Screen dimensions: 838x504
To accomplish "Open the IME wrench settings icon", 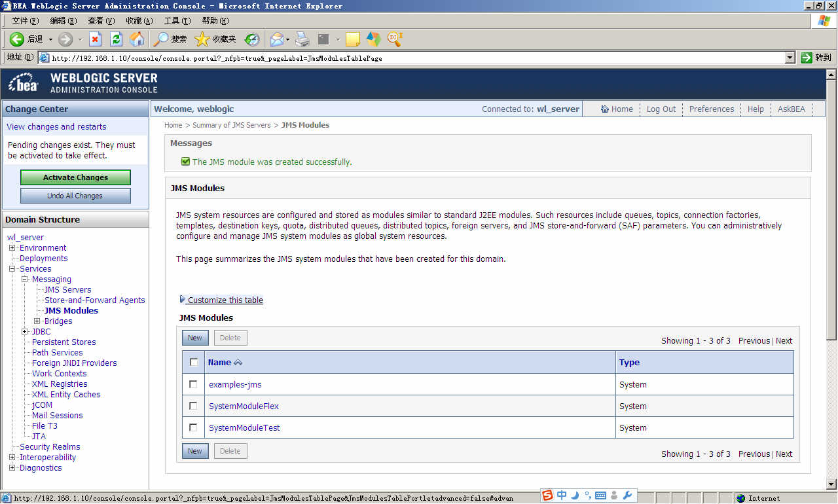I will (x=627, y=495).
